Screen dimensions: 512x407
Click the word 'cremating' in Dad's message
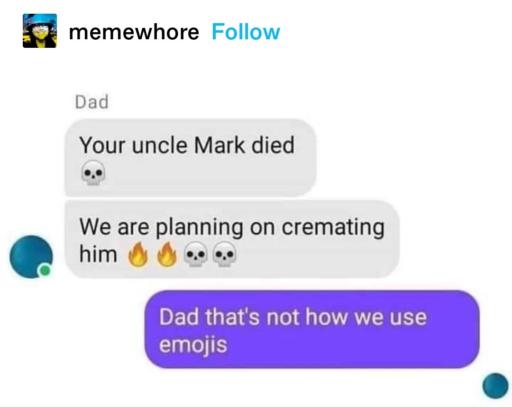click(333, 228)
